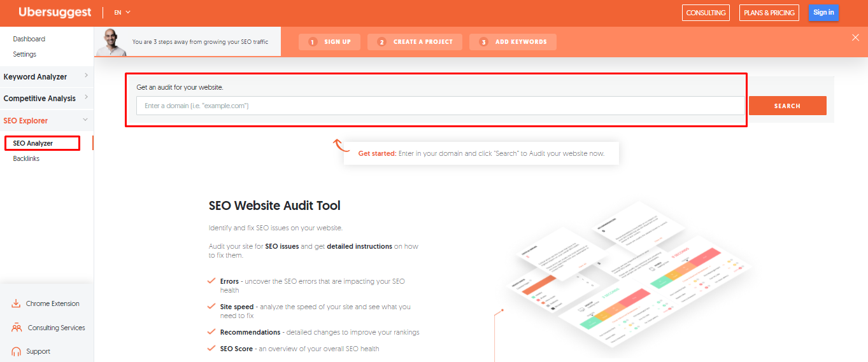Click the Ubersuggest logo
This screenshot has width=868, height=362.
(55, 12)
